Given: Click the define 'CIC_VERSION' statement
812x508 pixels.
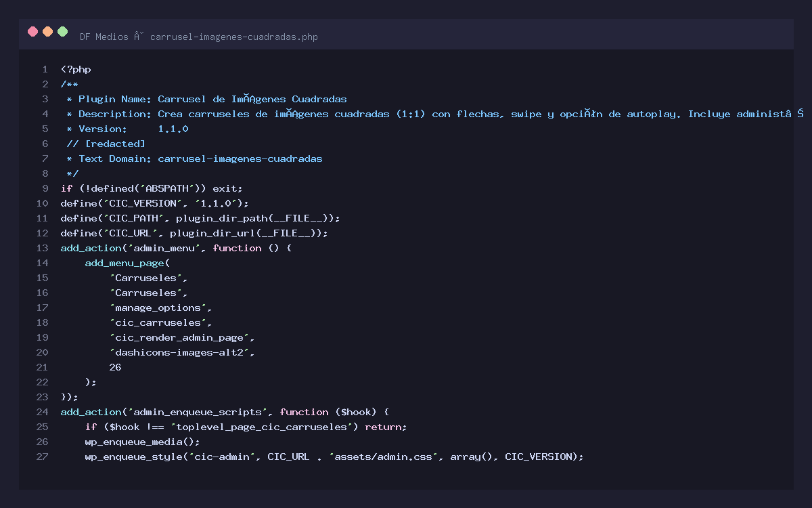Looking at the screenshot, I should 154,203.
